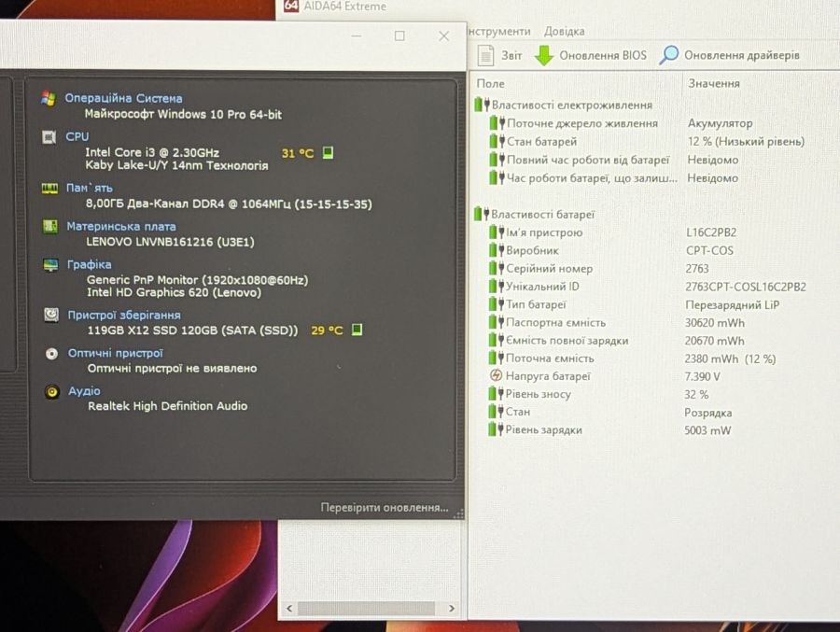Viewport: 840px width, 632px height.
Task: Open the Пристрої зберігання section link
Action: pyautogui.click(x=124, y=316)
